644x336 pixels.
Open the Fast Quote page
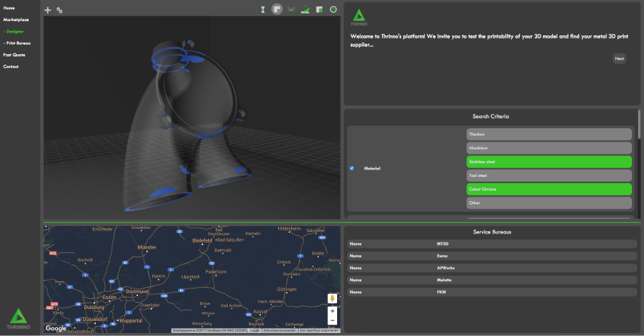point(14,55)
